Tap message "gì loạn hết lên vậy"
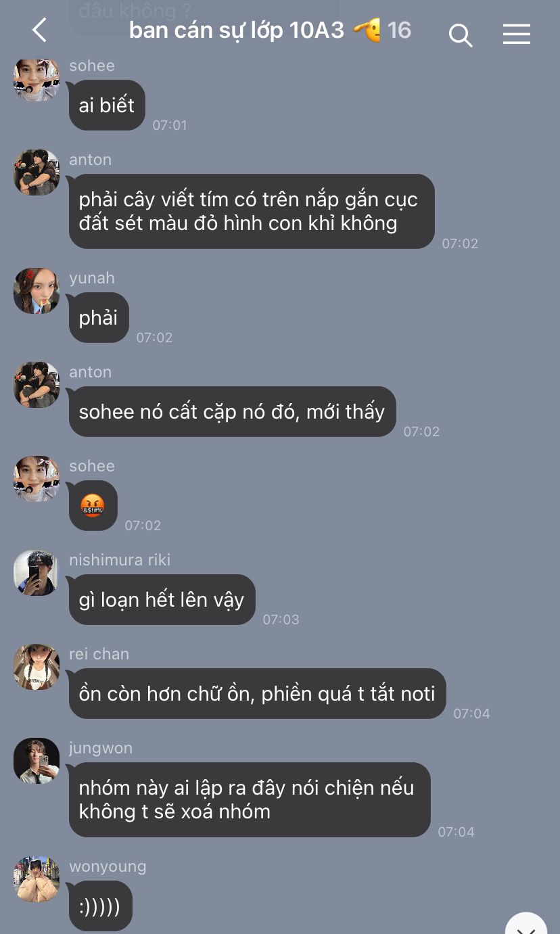 (162, 599)
